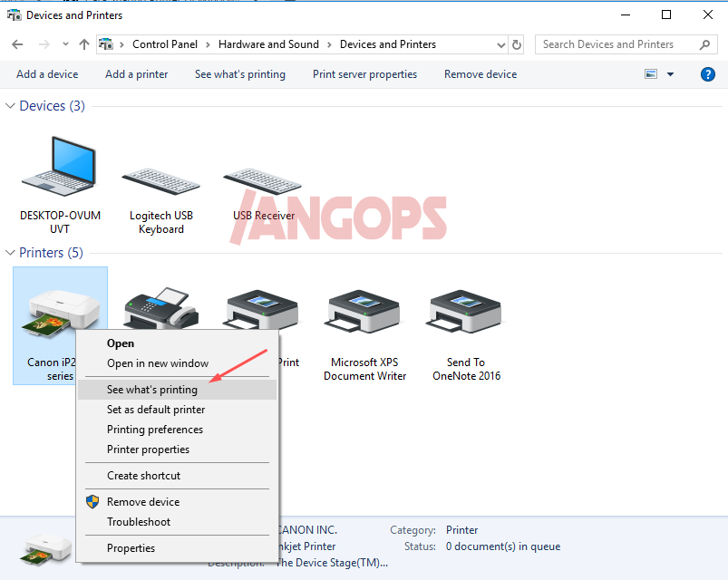Click the Search Devices and Printers field
The width and height of the screenshot is (728, 580).
tap(626, 44)
